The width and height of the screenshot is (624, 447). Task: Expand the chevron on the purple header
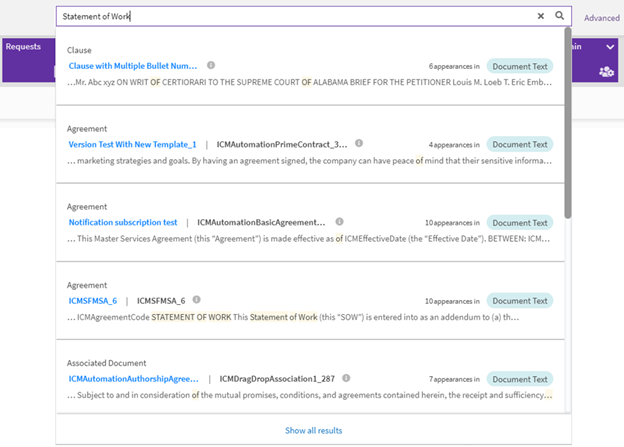click(610, 47)
